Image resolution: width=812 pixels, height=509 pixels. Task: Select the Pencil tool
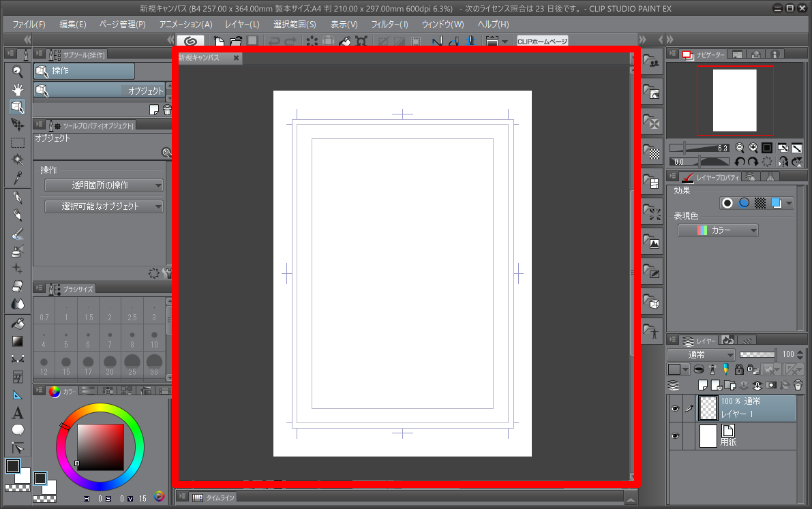point(18,215)
